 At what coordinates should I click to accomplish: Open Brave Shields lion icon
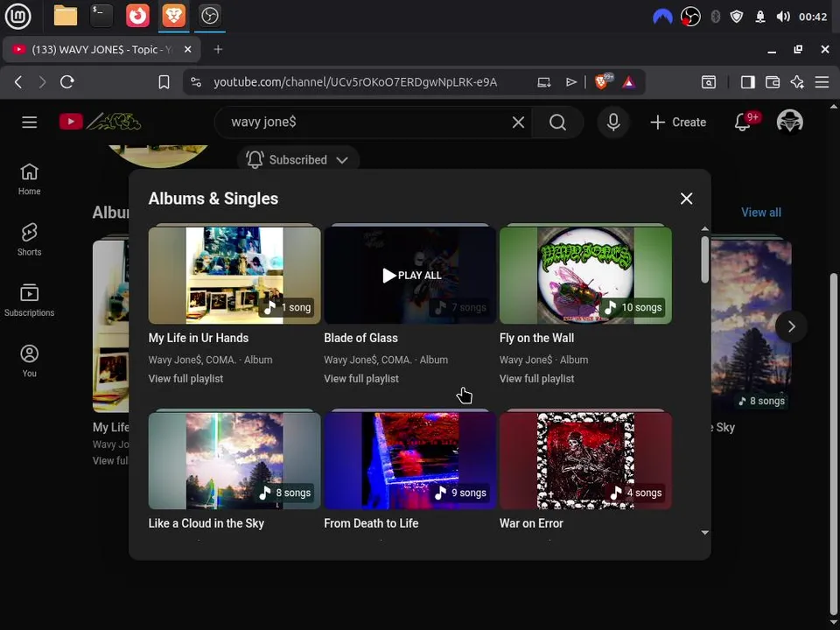click(602, 82)
